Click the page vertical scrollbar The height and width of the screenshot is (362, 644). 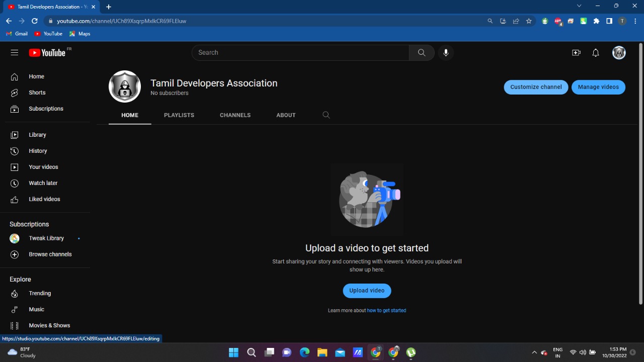640,173
